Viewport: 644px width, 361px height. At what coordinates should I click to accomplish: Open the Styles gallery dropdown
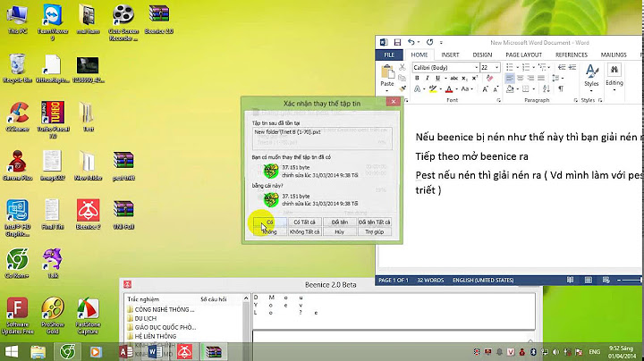591,76
